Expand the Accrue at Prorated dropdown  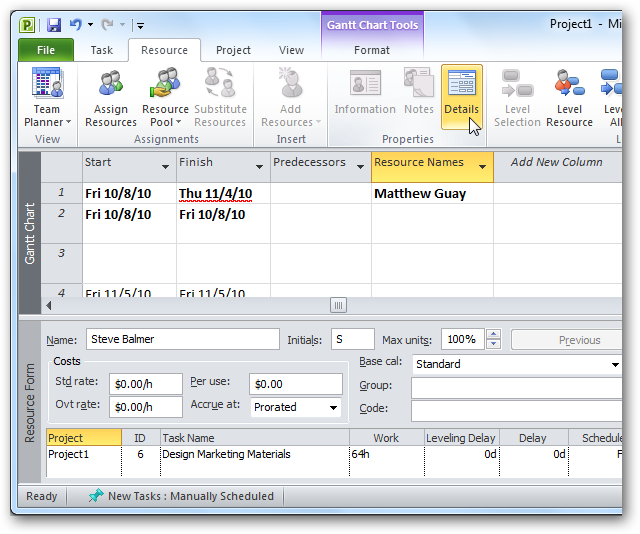[333, 407]
